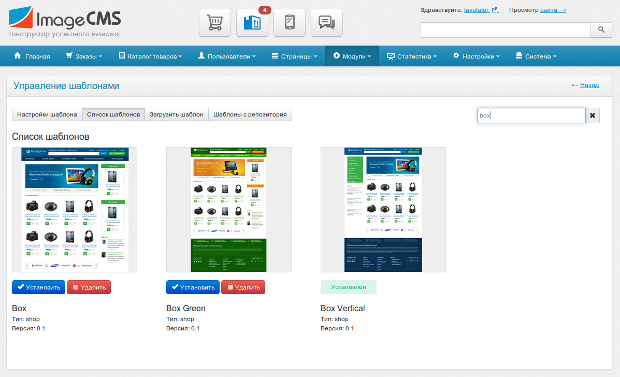The width and height of the screenshot is (620, 377).
Task: Click the Box Vertical template thumbnail
Action: point(383,210)
